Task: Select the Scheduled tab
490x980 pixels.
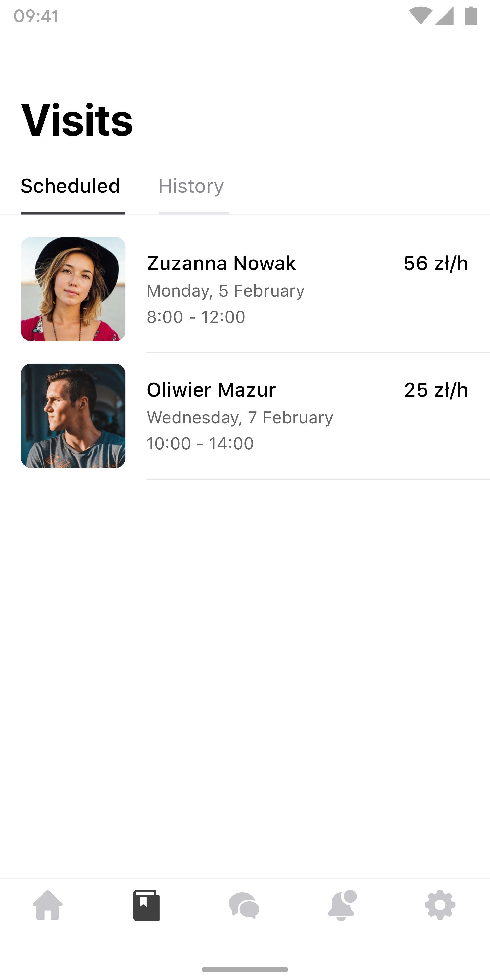Action: click(x=70, y=185)
